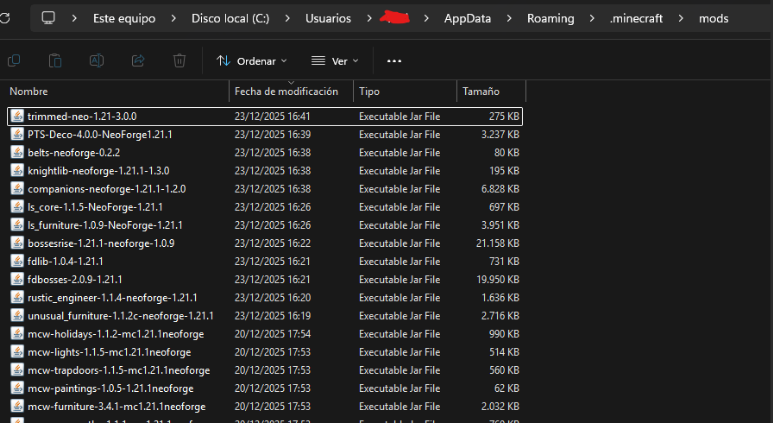Click the Rename toolbar icon
Screen dimensions: 773x423
[97, 61]
